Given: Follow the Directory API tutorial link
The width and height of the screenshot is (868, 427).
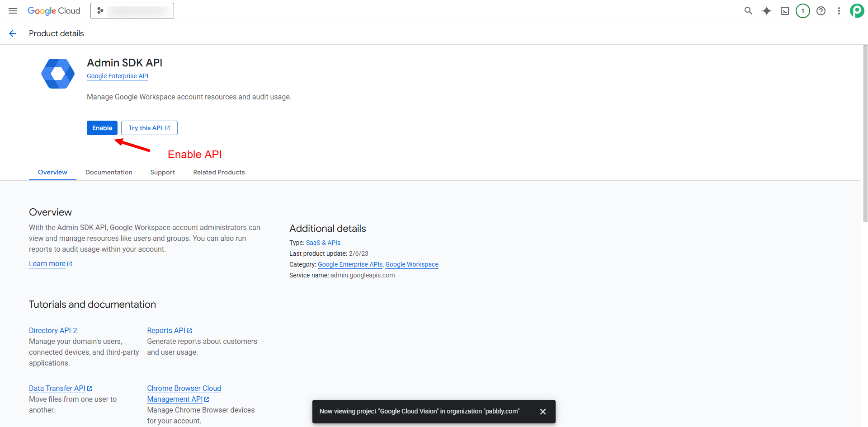Looking at the screenshot, I should coord(50,330).
